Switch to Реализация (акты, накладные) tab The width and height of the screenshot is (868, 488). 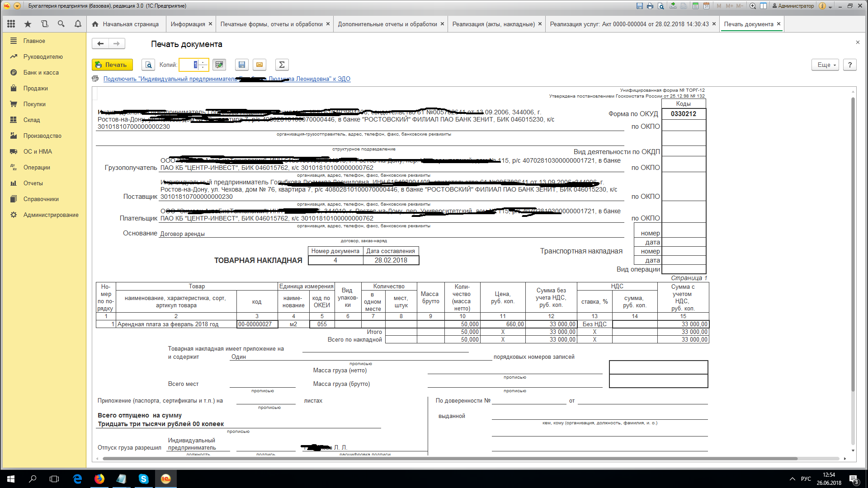(x=493, y=24)
